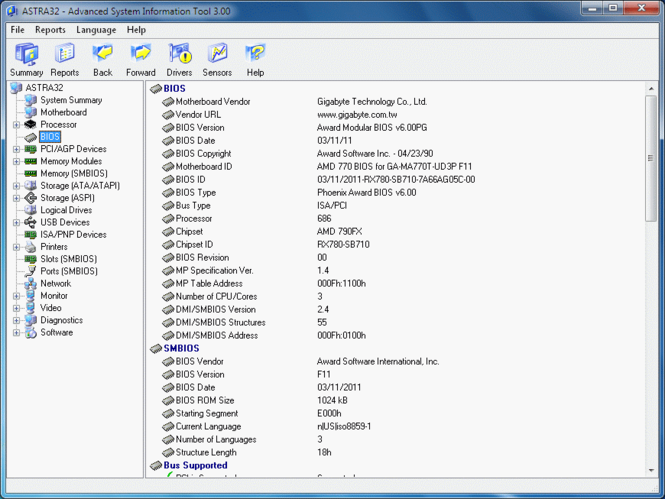The width and height of the screenshot is (665, 499).
Task: Expand the Software node
Action: (16, 333)
